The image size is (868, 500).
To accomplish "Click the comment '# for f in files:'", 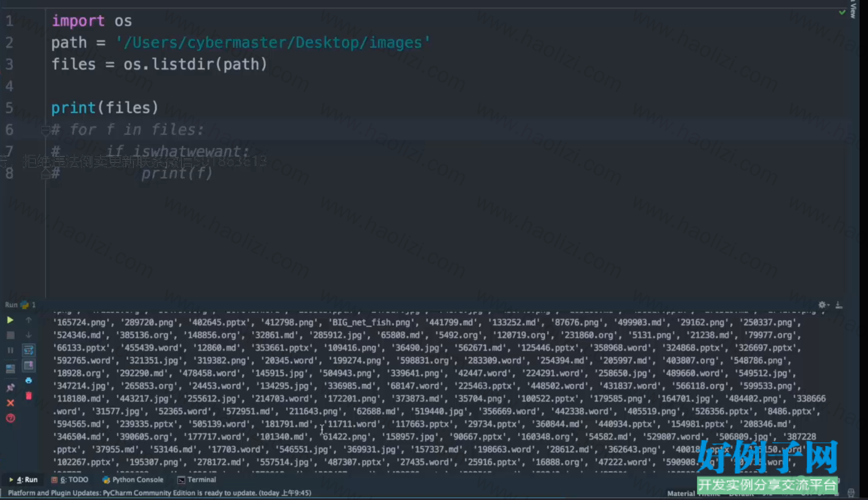I will point(127,130).
